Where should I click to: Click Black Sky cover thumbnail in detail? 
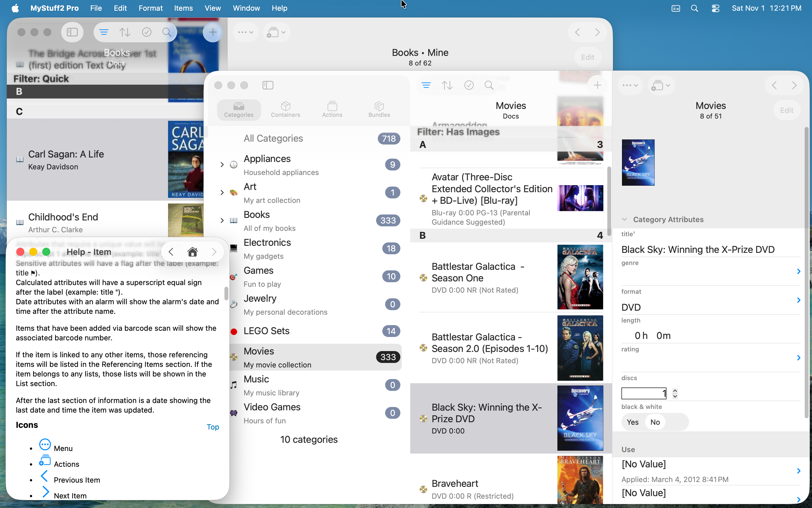point(638,162)
